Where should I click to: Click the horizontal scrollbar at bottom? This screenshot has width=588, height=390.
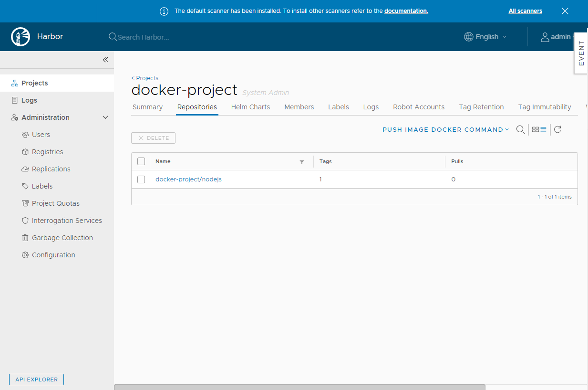[299, 387]
